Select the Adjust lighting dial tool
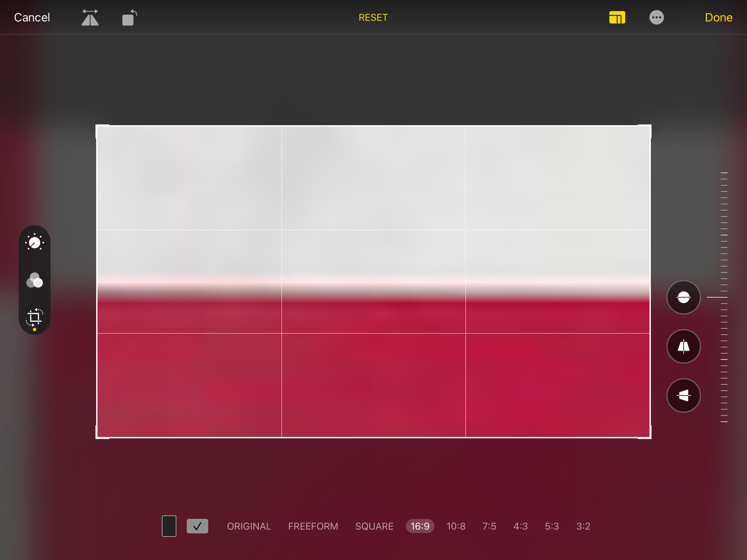Viewport: 747px width, 560px height. (x=35, y=243)
